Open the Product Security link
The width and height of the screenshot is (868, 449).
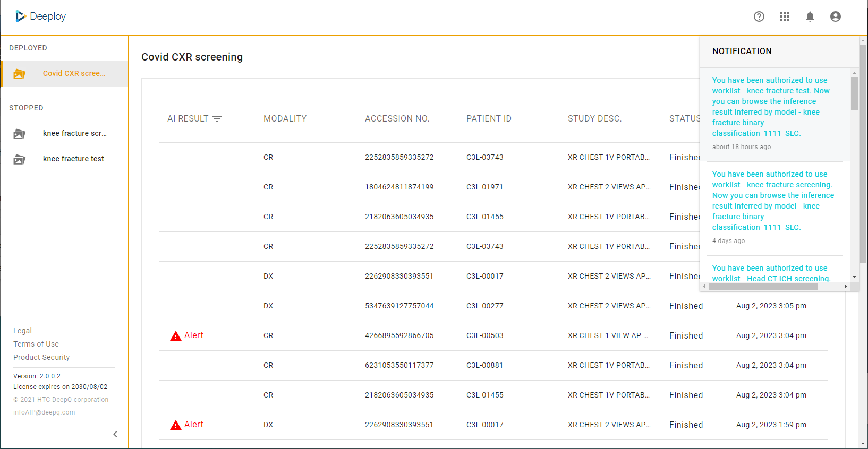pyautogui.click(x=41, y=357)
